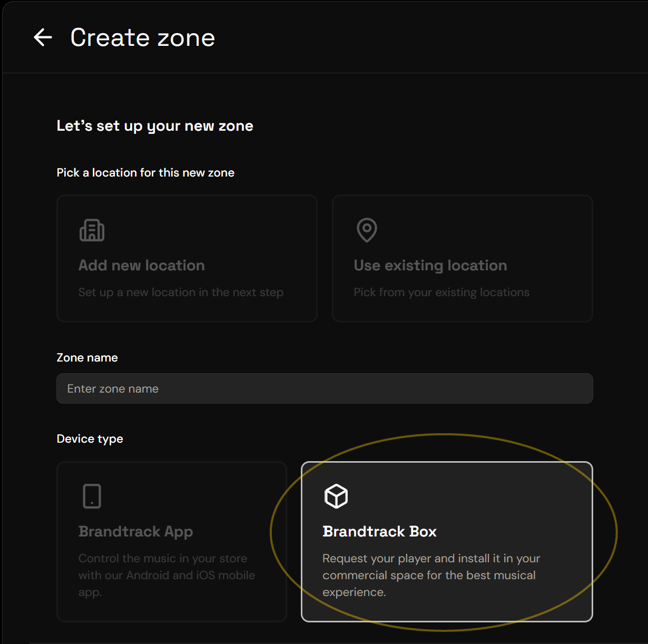
Task: Click the Create zone page title
Action: (x=143, y=37)
